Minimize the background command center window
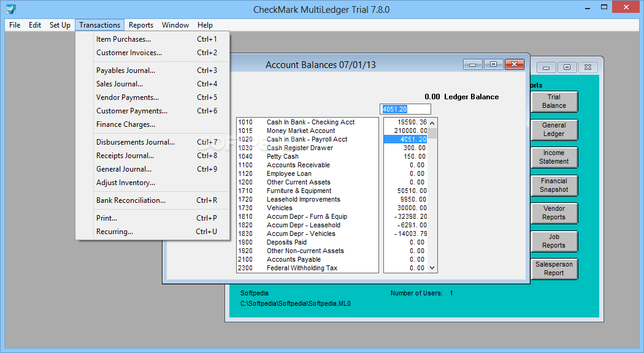The width and height of the screenshot is (644, 353). click(x=546, y=67)
